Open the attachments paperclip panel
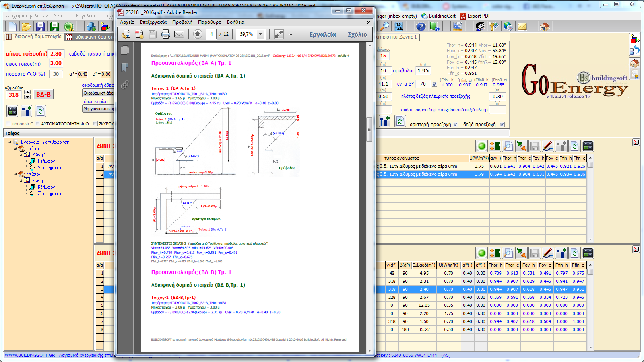 coord(125,84)
